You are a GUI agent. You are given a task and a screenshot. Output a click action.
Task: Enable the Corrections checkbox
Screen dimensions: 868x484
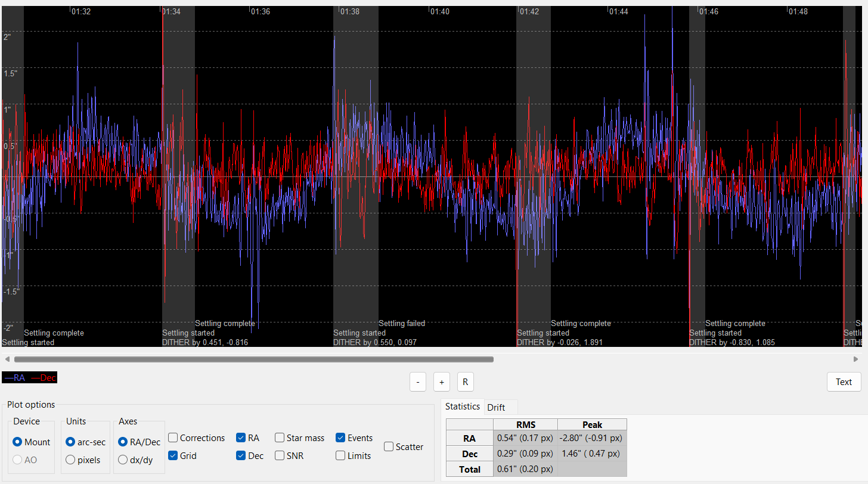click(173, 438)
